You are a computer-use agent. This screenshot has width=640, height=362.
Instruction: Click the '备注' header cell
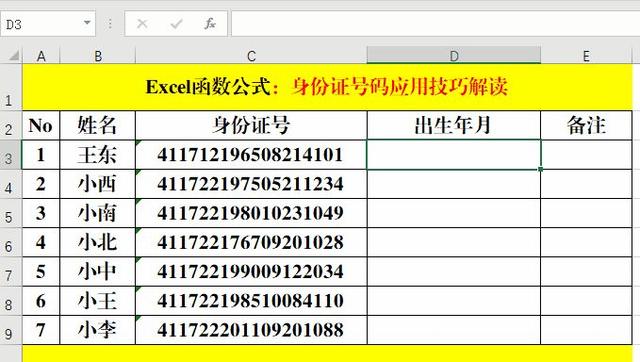586,125
